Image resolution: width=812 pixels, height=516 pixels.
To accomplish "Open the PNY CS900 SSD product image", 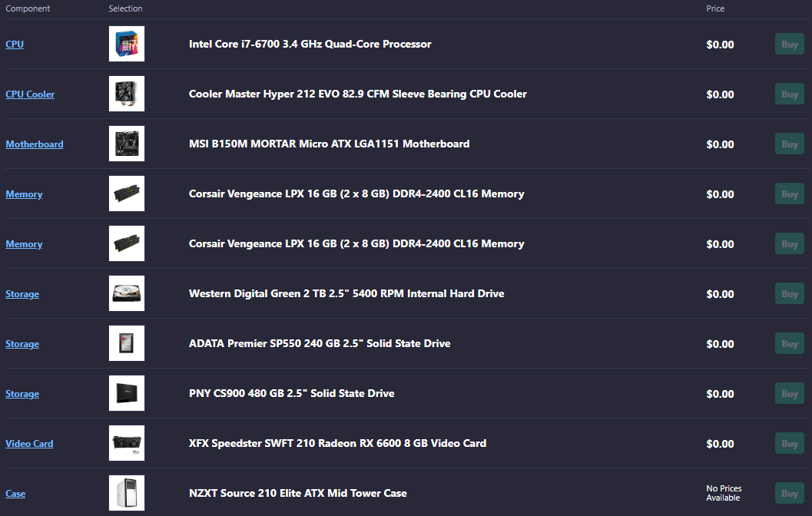I will 126,394.
